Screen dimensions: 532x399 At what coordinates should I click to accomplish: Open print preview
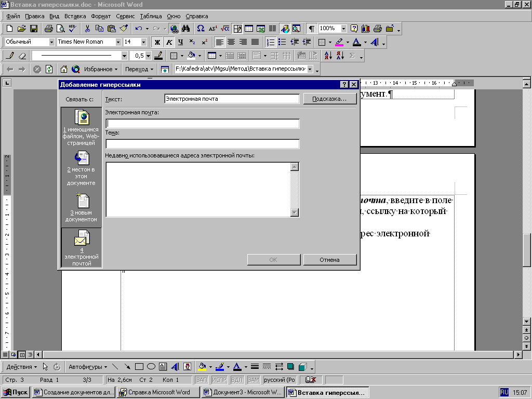60,29
